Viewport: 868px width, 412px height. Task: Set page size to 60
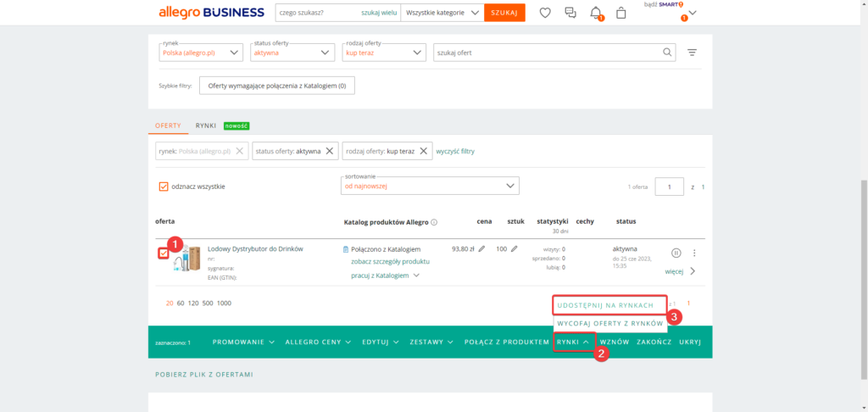point(180,303)
